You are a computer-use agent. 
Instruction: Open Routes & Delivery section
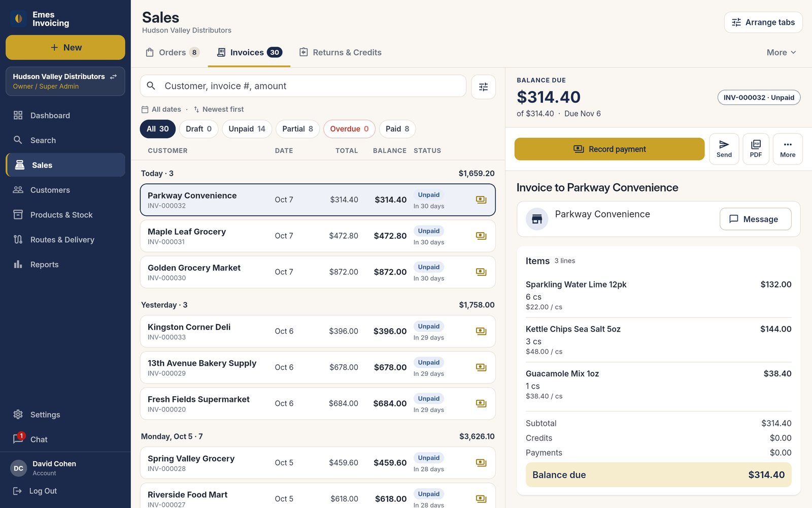[x=65, y=240]
